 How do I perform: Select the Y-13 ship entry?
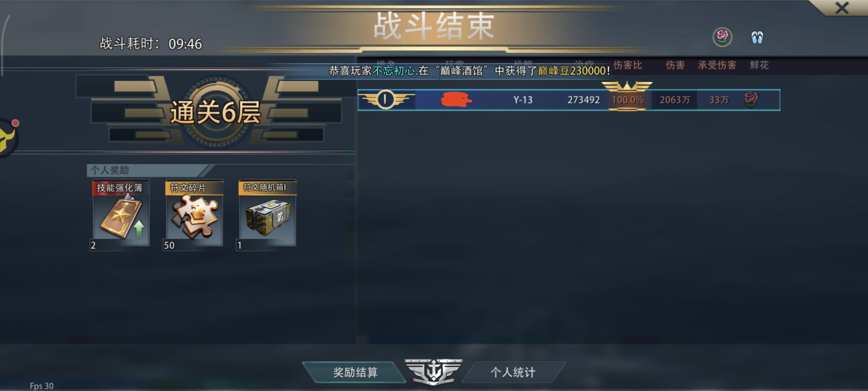click(523, 100)
